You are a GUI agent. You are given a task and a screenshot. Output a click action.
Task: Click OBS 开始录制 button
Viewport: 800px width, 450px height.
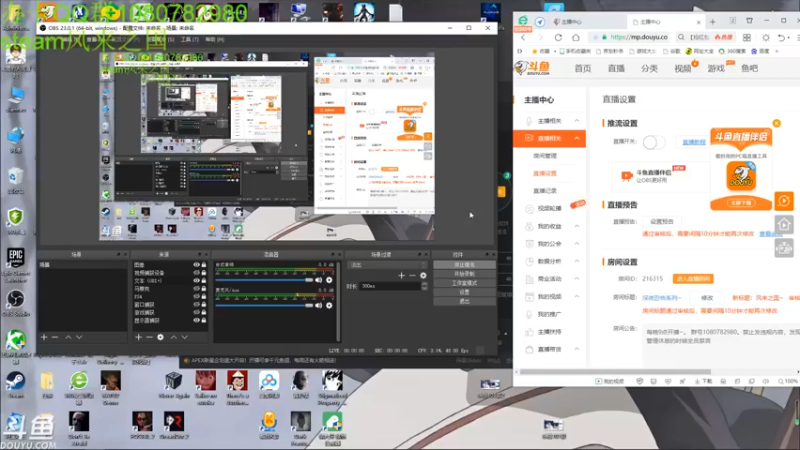(x=464, y=274)
